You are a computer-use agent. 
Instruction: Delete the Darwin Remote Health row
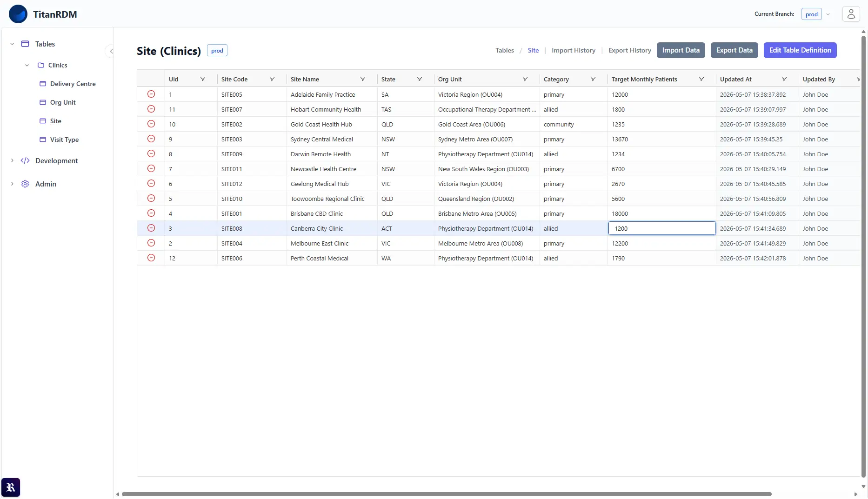[151, 153]
